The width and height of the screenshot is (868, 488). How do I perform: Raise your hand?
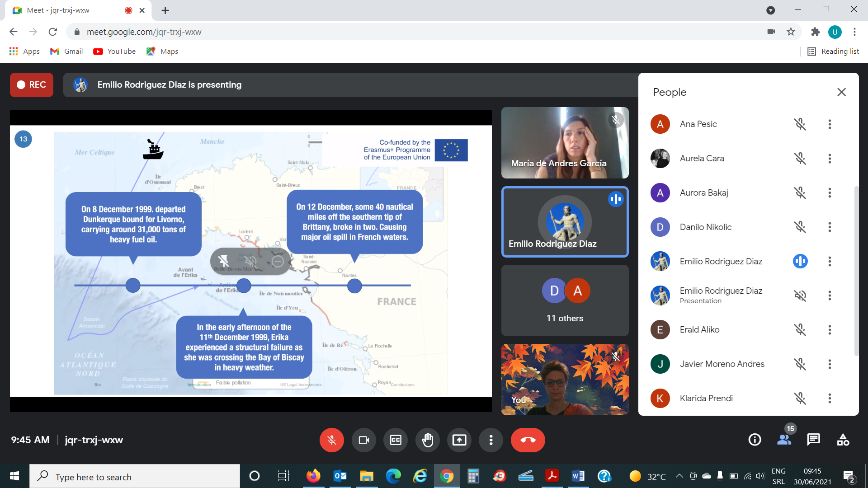click(x=428, y=440)
